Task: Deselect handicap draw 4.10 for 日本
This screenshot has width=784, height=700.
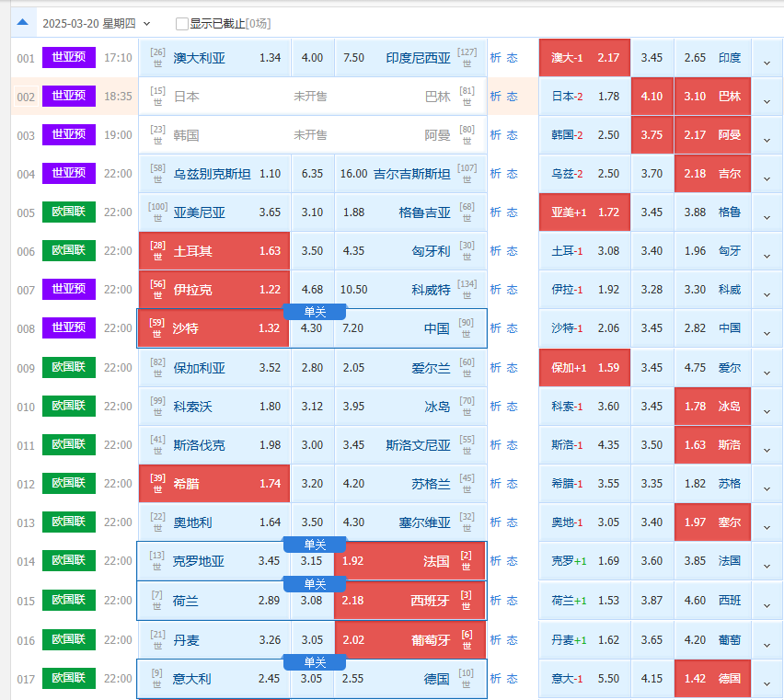Action: point(652,97)
